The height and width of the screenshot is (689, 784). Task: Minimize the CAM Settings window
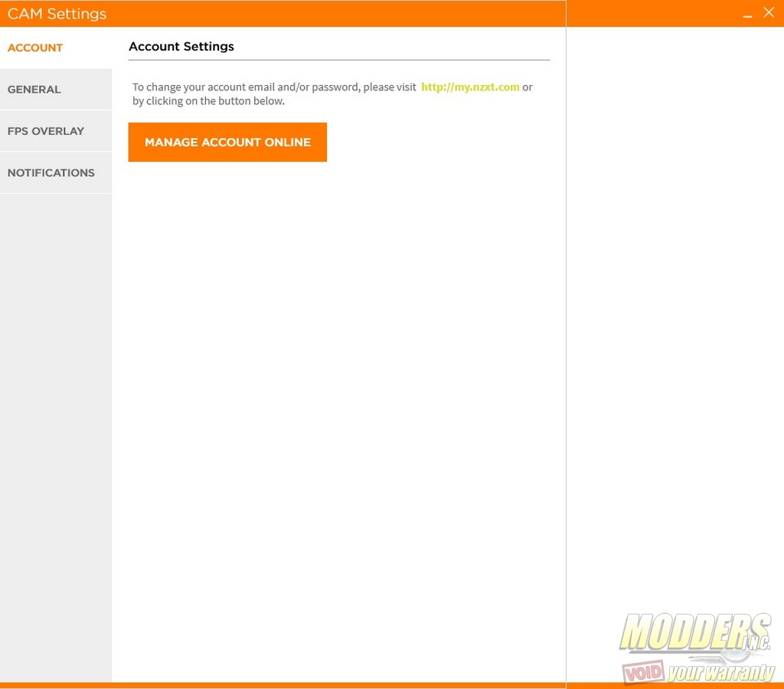746,13
